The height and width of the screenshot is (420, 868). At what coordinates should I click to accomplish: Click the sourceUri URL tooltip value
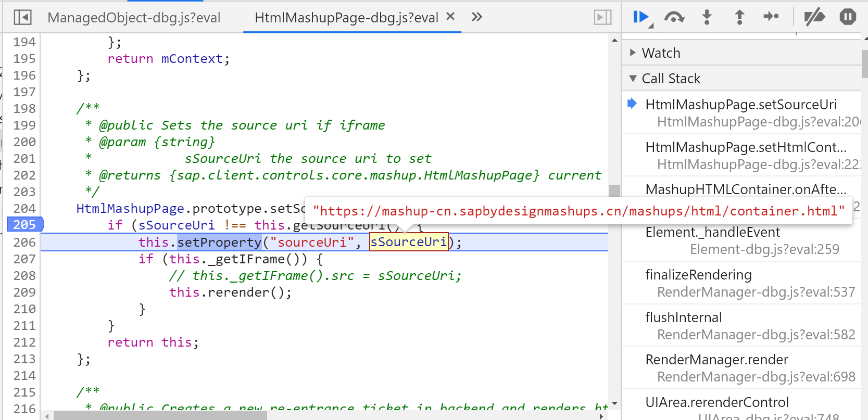point(578,211)
